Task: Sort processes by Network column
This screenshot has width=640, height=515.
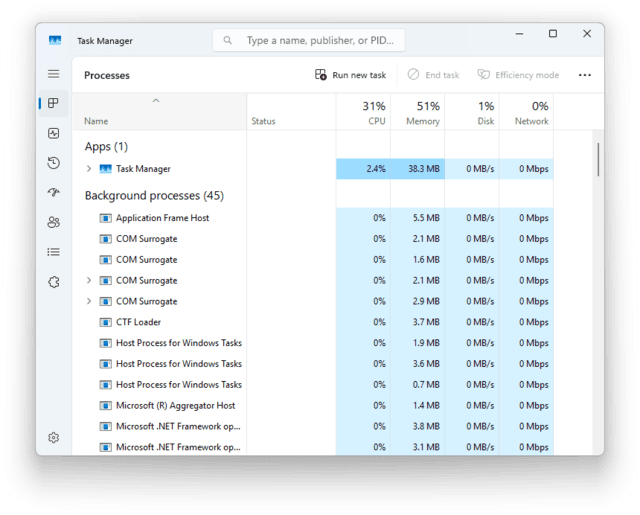Action: coord(526,112)
